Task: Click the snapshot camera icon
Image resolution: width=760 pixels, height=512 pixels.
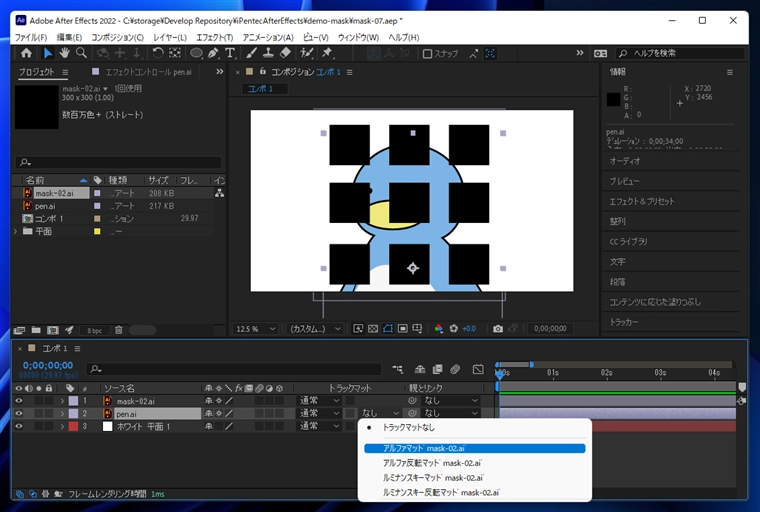Action: pyautogui.click(x=498, y=328)
